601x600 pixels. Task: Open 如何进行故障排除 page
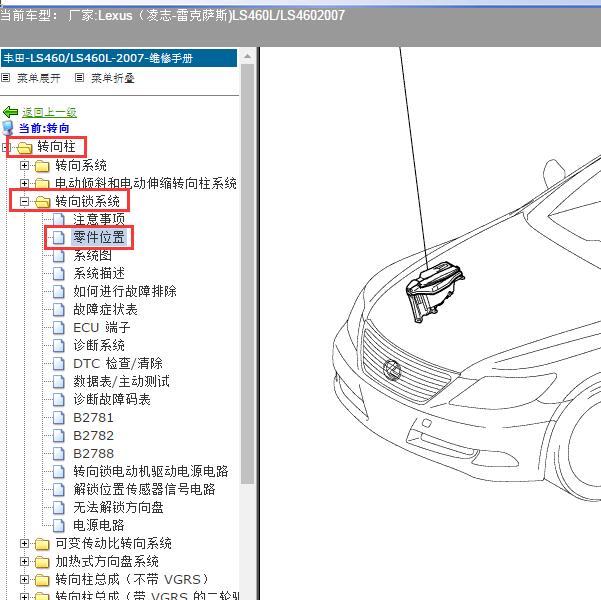pos(125,291)
